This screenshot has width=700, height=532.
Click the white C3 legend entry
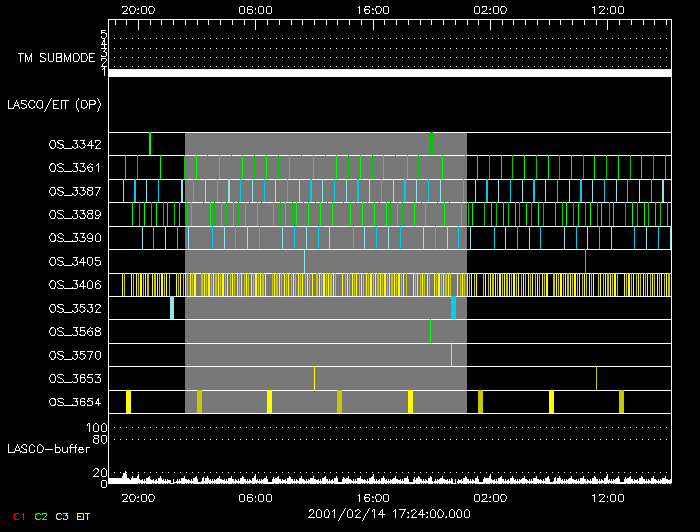tap(62, 516)
